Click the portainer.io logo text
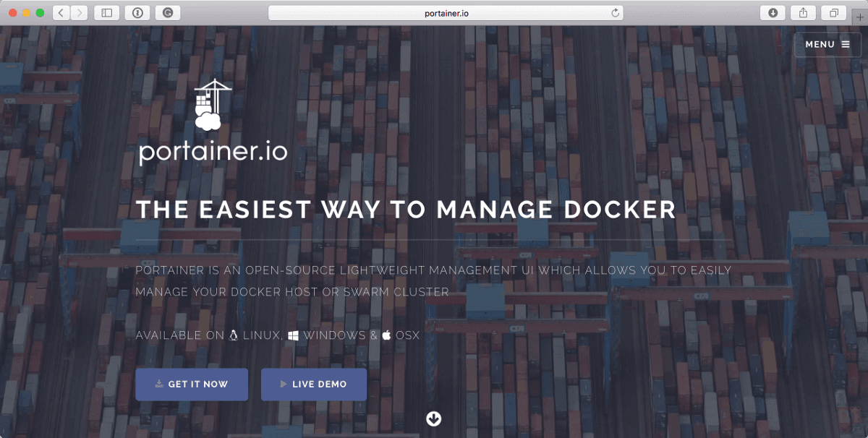Image resolution: width=868 pixels, height=438 pixels. (x=213, y=151)
